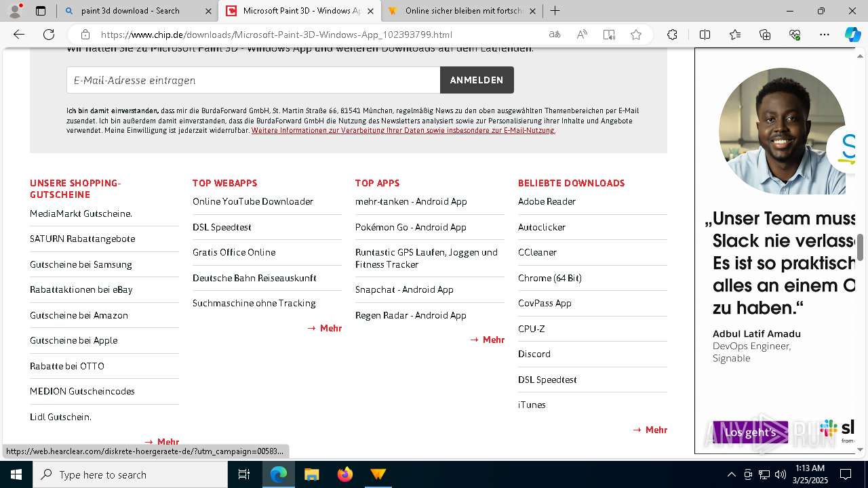This screenshot has height=488, width=868.
Task: Close the paint 3d download tab
Action: [x=209, y=11]
